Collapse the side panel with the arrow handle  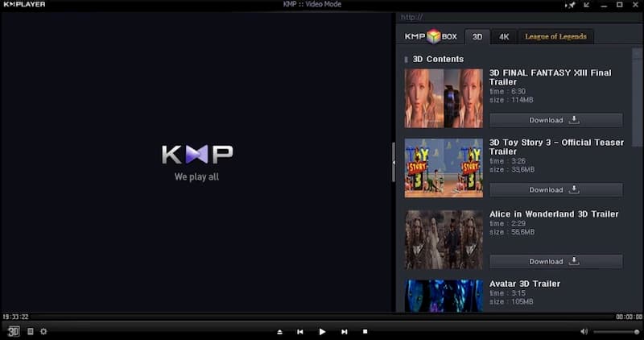coord(394,163)
